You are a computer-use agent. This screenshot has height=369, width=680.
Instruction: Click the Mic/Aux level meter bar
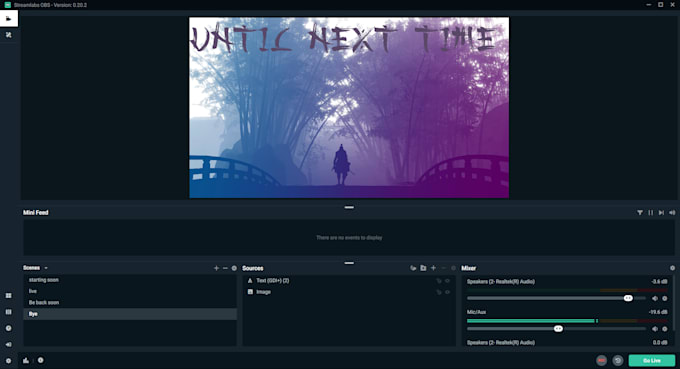(x=567, y=321)
